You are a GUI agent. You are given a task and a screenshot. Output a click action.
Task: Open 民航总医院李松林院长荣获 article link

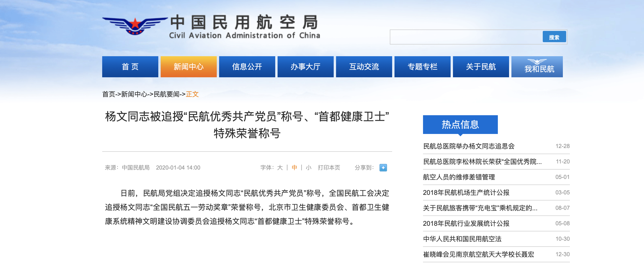[482, 162]
